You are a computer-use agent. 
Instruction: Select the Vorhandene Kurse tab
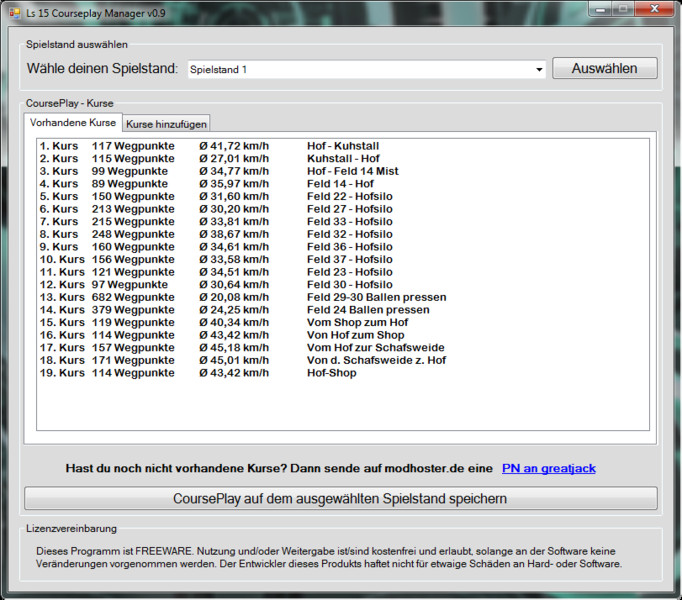[73, 122]
